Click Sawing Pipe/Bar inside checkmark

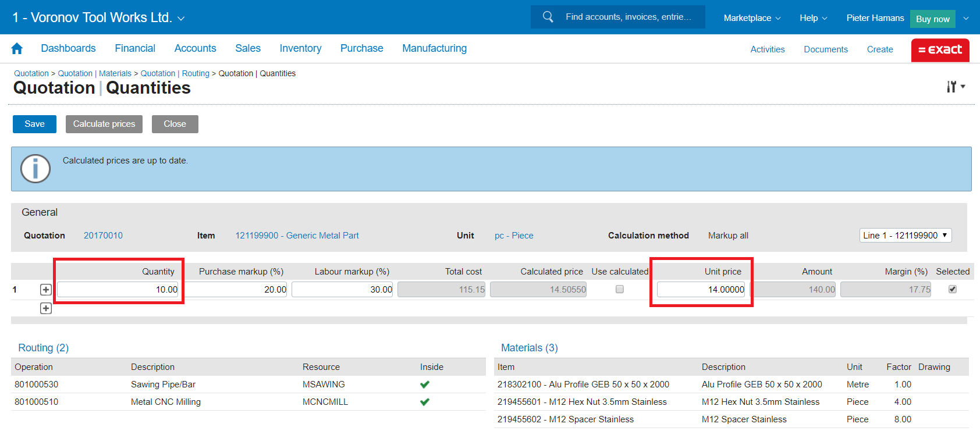425,384
